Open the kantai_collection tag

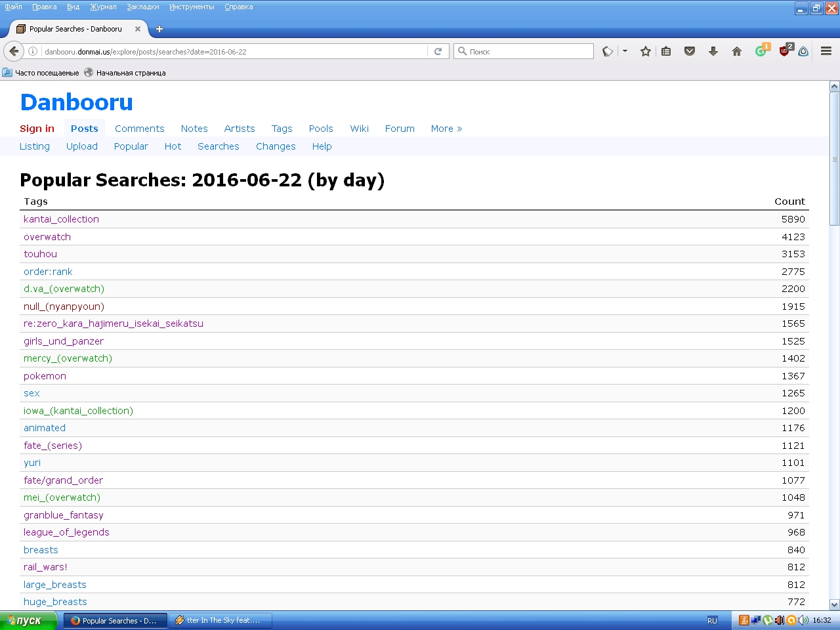pyautogui.click(x=61, y=219)
